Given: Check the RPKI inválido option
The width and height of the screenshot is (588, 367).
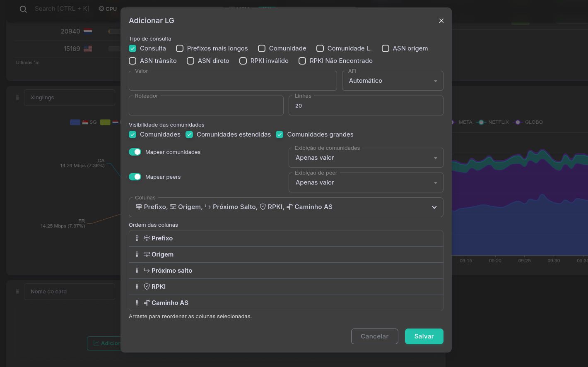Looking at the screenshot, I should click(243, 61).
